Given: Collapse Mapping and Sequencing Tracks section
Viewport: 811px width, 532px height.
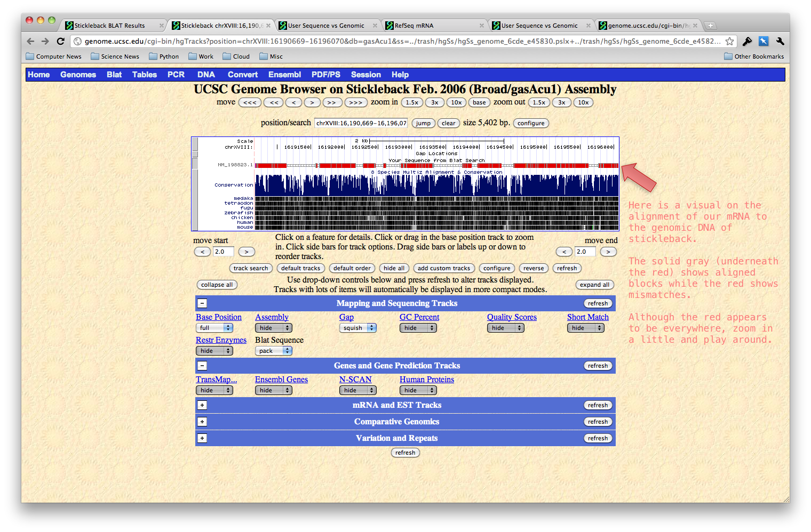Looking at the screenshot, I should pos(202,303).
